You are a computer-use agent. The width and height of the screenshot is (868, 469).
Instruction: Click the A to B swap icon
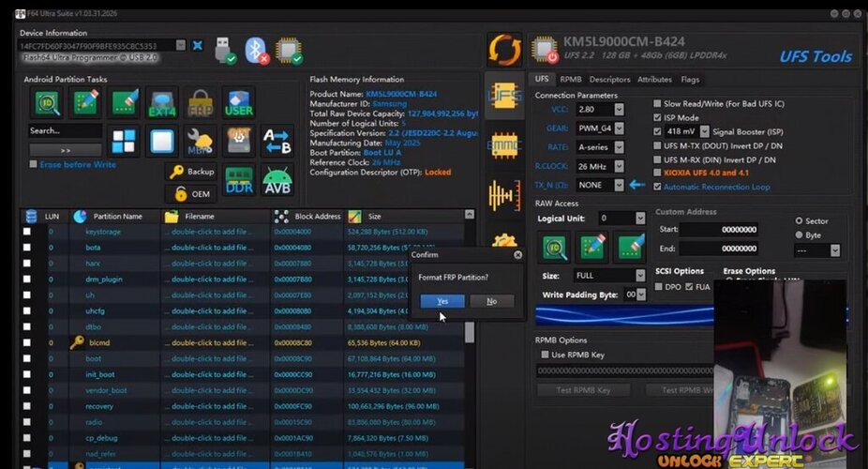pos(277,142)
